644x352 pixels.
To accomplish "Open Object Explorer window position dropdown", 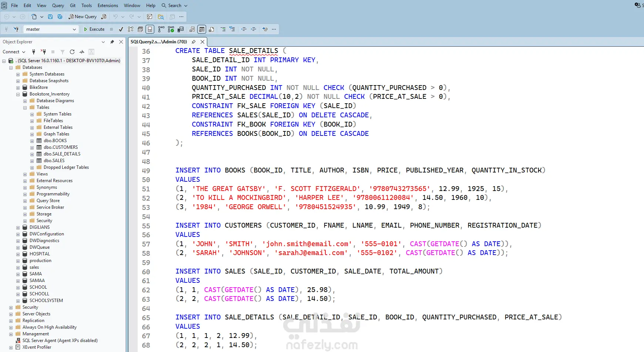I will point(103,42).
